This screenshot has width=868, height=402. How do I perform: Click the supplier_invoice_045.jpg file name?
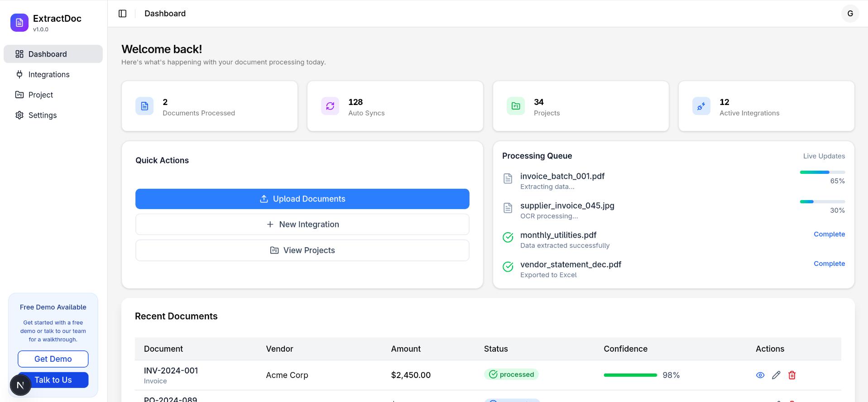point(567,206)
